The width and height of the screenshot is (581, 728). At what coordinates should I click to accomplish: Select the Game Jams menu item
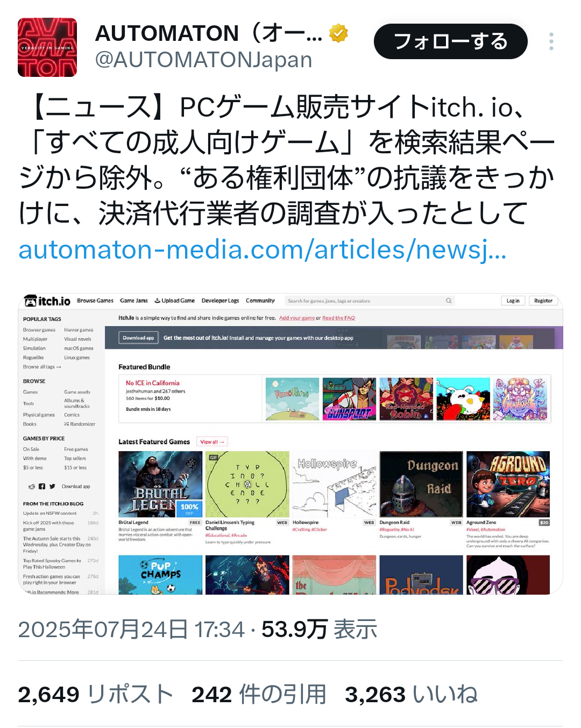(133, 301)
